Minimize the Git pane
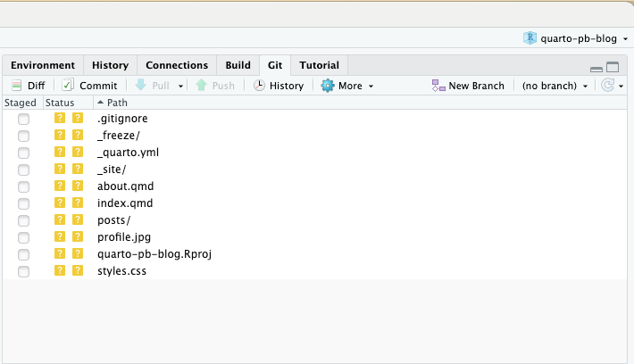634x364 pixels. tap(596, 70)
